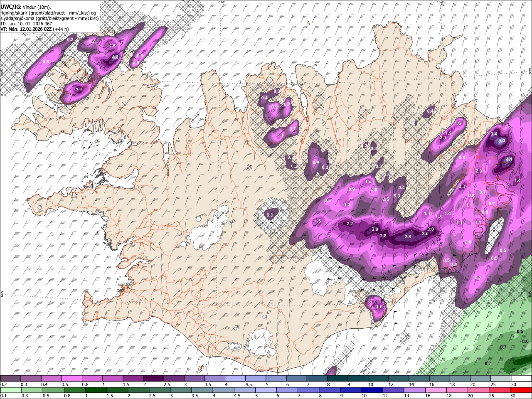This screenshot has height=399, width=532.
Task: Click the '15W' longitude label
Action: pyautogui.click(x=440, y=2)
